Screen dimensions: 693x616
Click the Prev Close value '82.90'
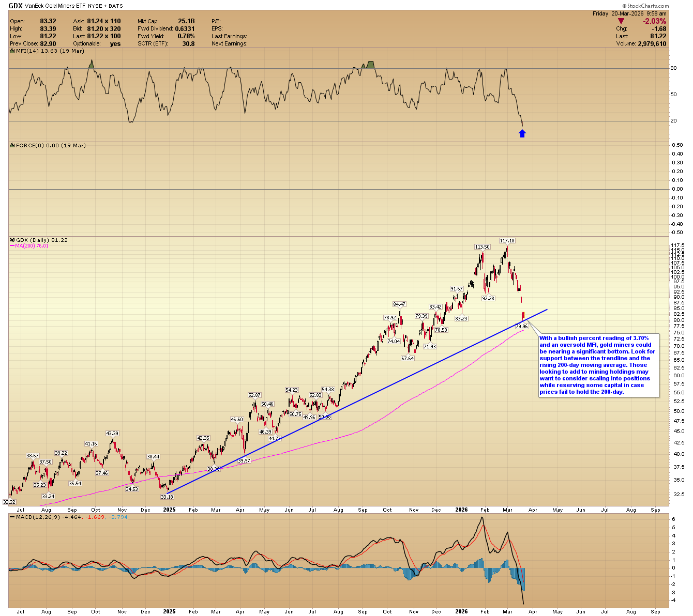tap(48, 44)
